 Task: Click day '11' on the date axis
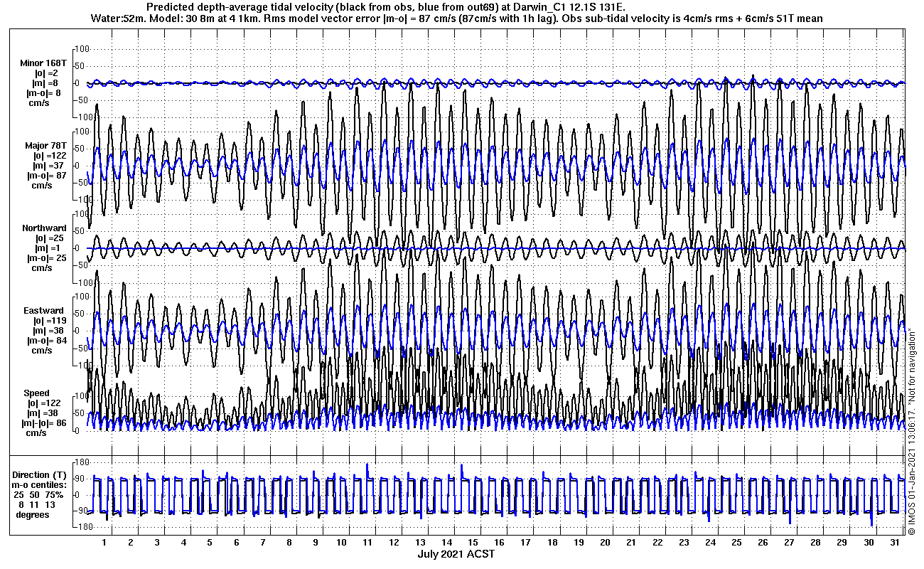(367, 543)
